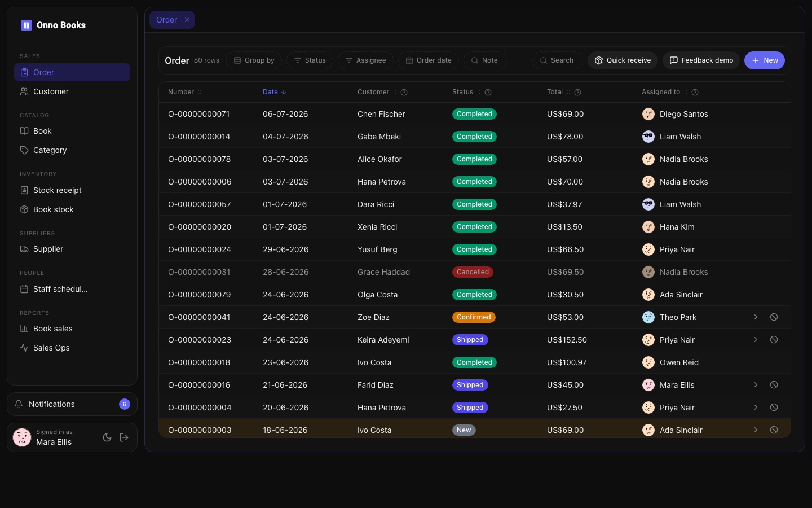Click customer Alice Okafor
This screenshot has height=508, width=812.
click(379, 159)
